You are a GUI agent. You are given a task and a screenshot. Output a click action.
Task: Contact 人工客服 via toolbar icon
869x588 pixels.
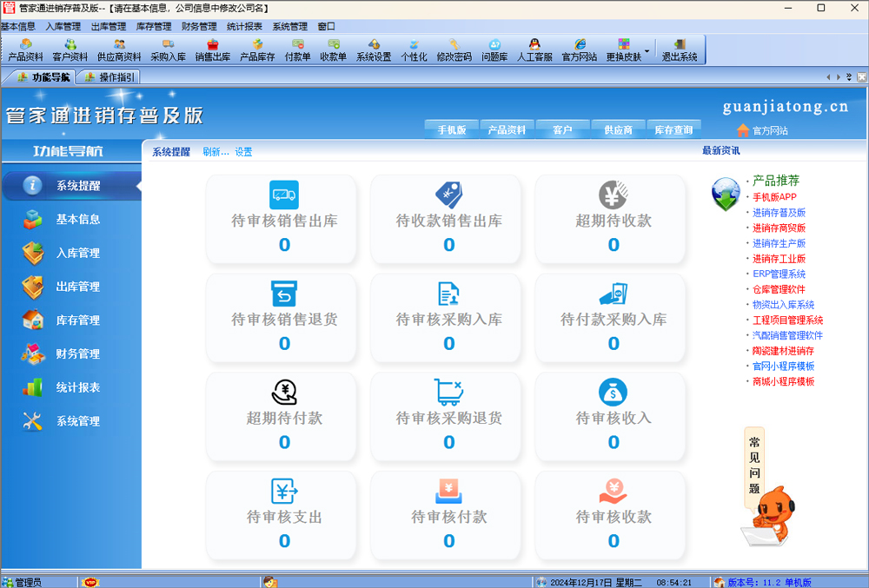[x=534, y=50]
